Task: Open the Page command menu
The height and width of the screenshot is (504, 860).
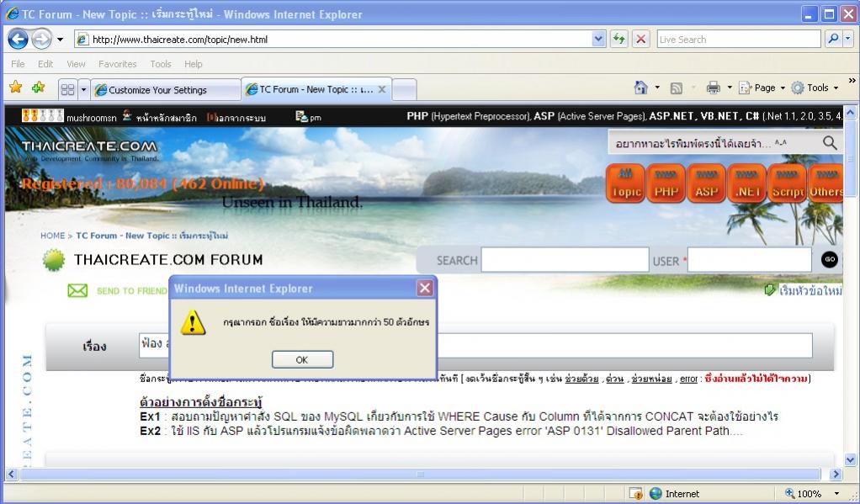Action: pos(762,88)
